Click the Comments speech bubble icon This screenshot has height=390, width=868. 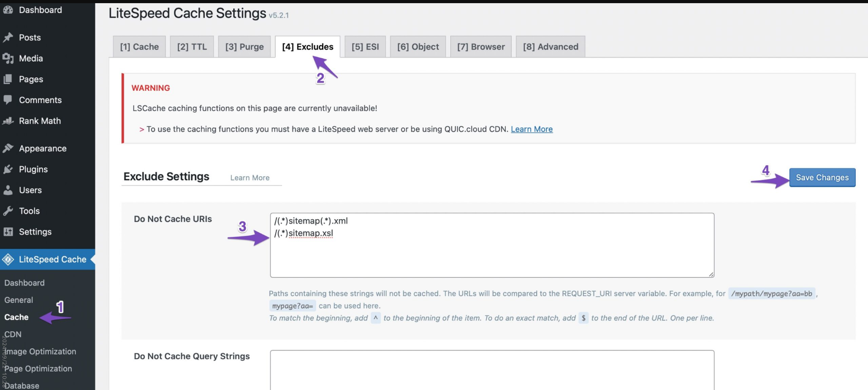pos(8,100)
